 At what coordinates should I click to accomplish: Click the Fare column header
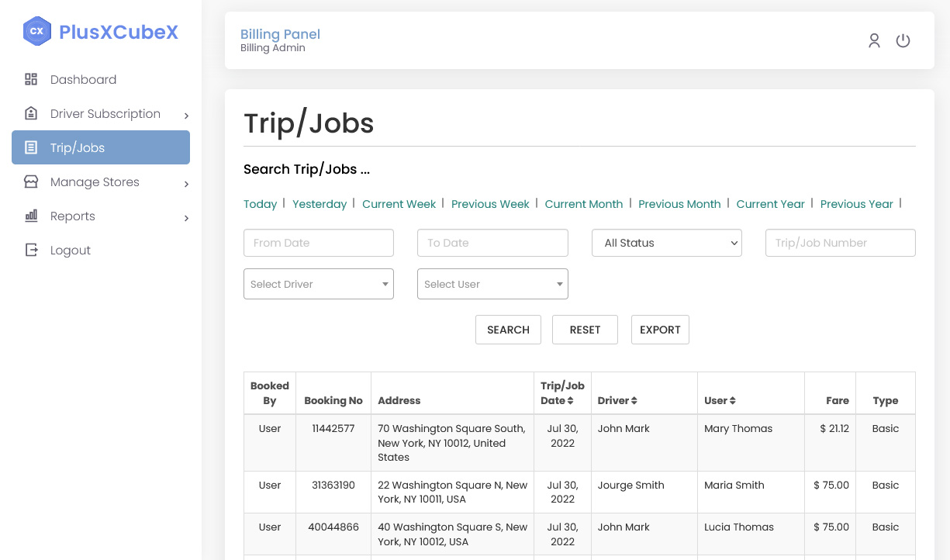pyautogui.click(x=838, y=401)
